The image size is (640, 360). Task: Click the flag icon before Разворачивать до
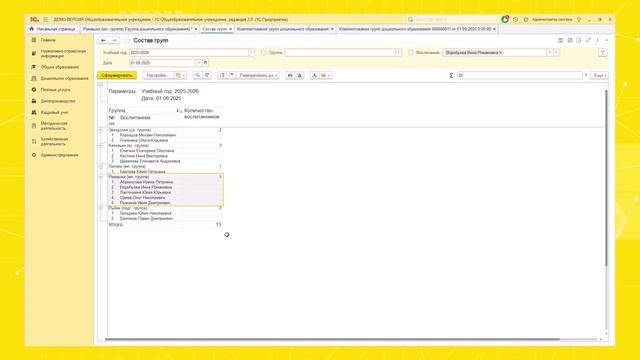[231, 76]
